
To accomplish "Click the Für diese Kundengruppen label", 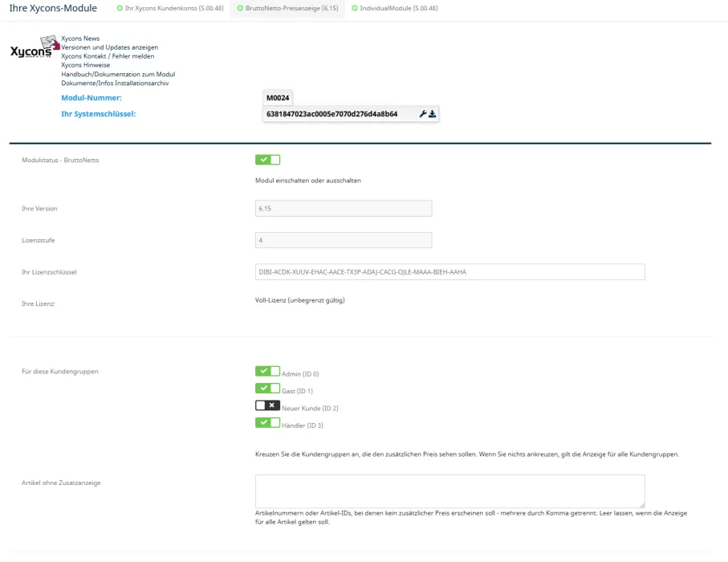I will pyautogui.click(x=60, y=372).
